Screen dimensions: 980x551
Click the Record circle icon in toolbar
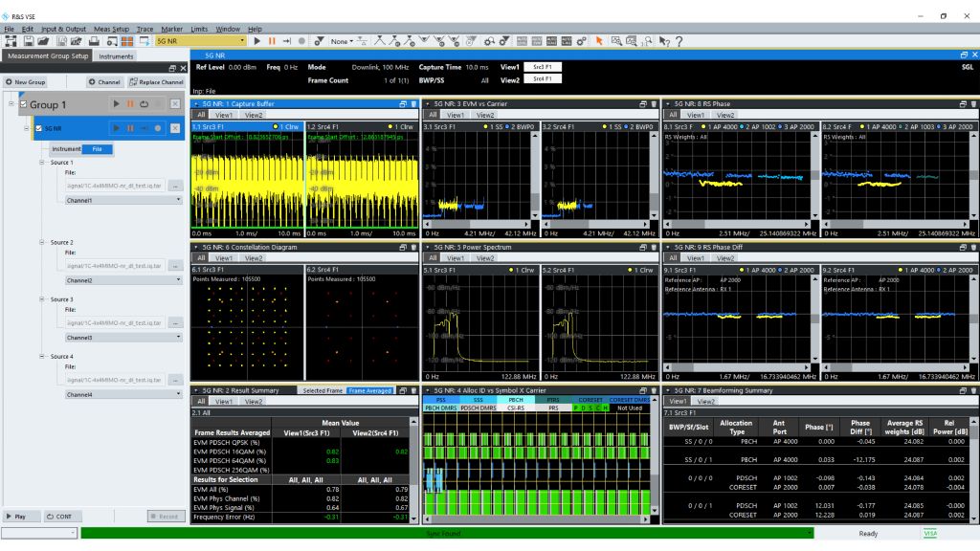(x=301, y=41)
